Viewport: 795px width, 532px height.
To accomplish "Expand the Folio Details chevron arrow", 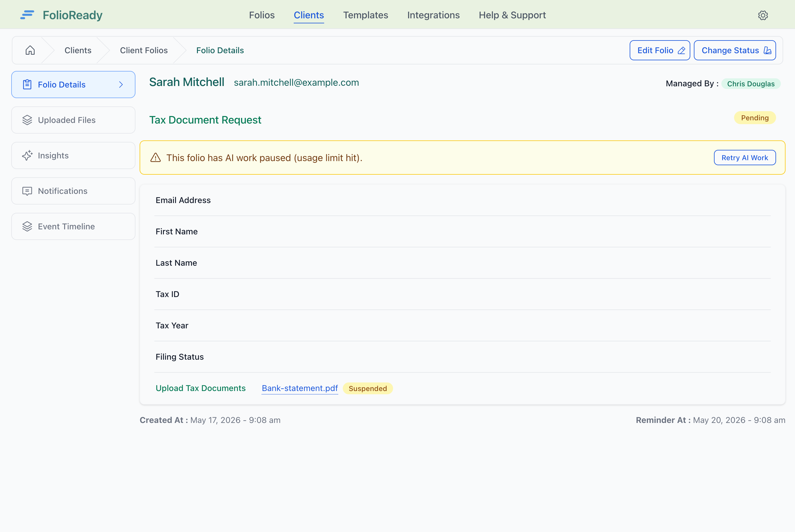I will [x=121, y=85].
